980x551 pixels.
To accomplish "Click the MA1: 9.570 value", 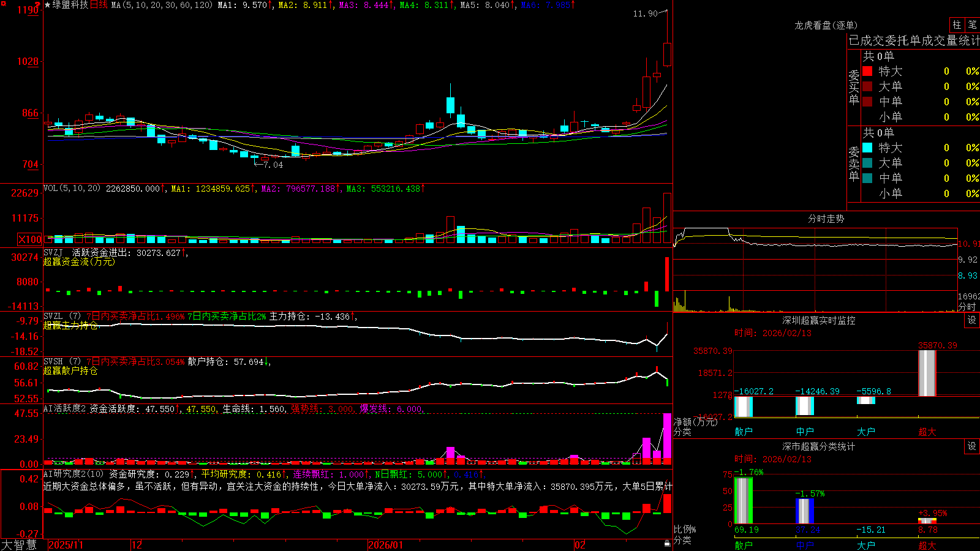I will 245,5.
